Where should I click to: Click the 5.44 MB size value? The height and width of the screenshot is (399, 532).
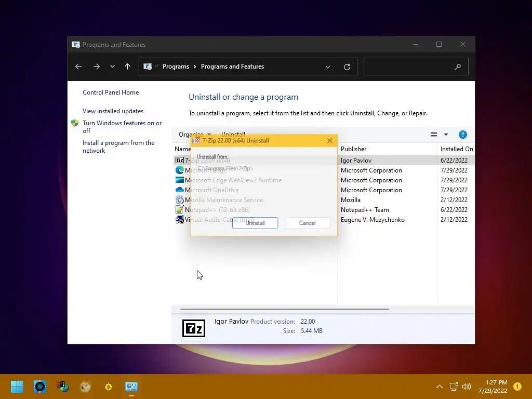pyautogui.click(x=312, y=331)
